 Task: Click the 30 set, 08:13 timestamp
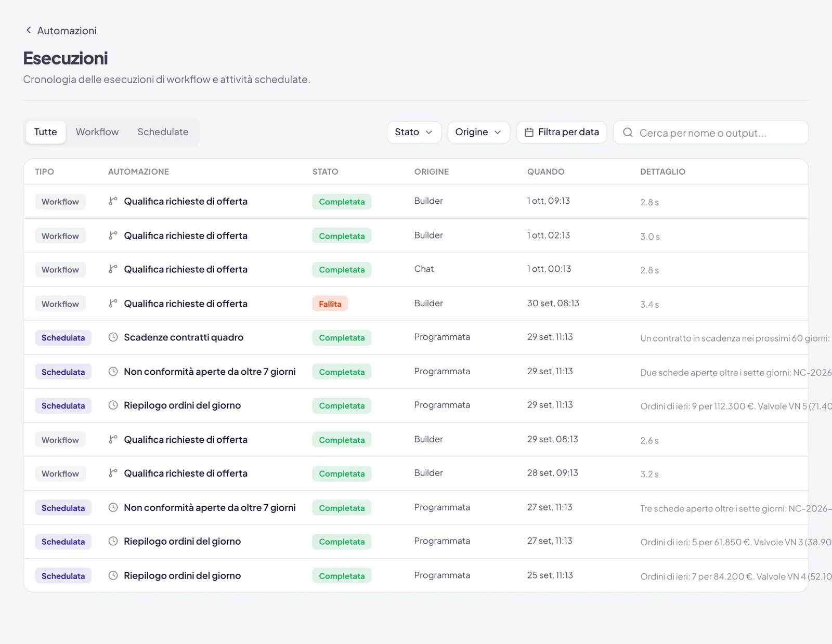coord(553,303)
